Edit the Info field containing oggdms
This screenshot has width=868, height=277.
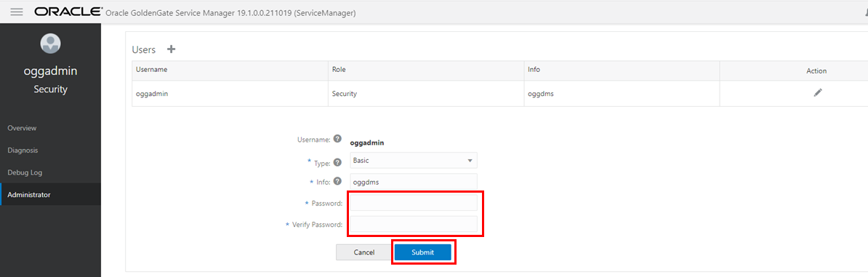coord(414,181)
